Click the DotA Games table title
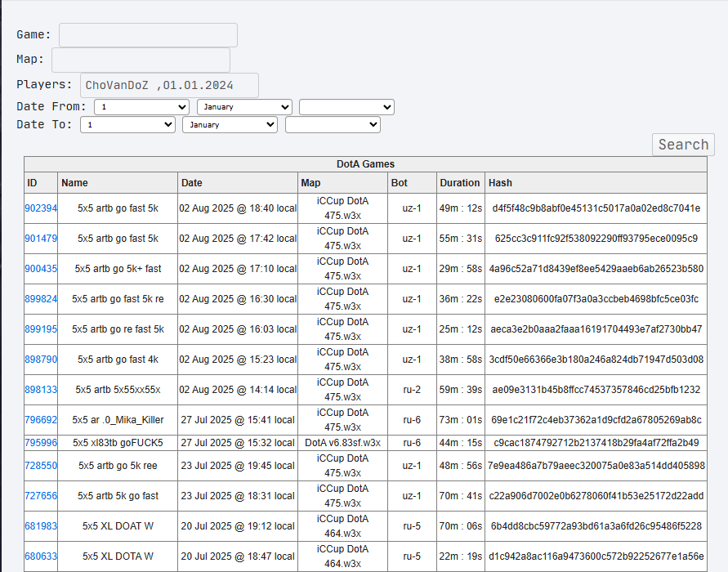Image resolution: width=728 pixels, height=572 pixels. pos(365,164)
